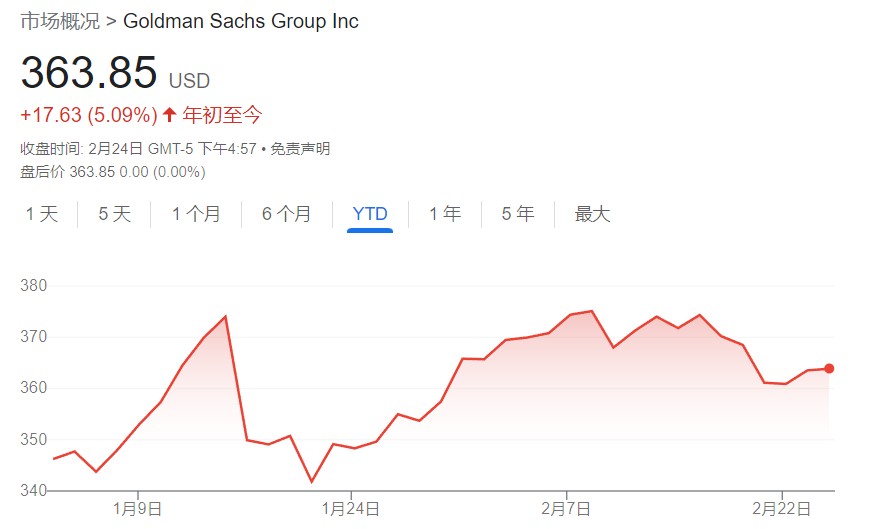
Task: Switch to the 1 天 range tab
Action: click(42, 214)
